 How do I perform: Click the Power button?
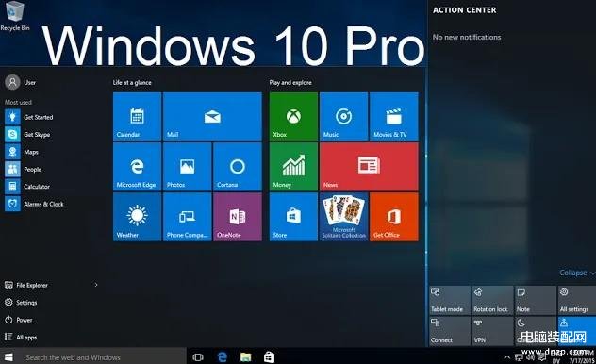pyautogui.click(x=18, y=320)
